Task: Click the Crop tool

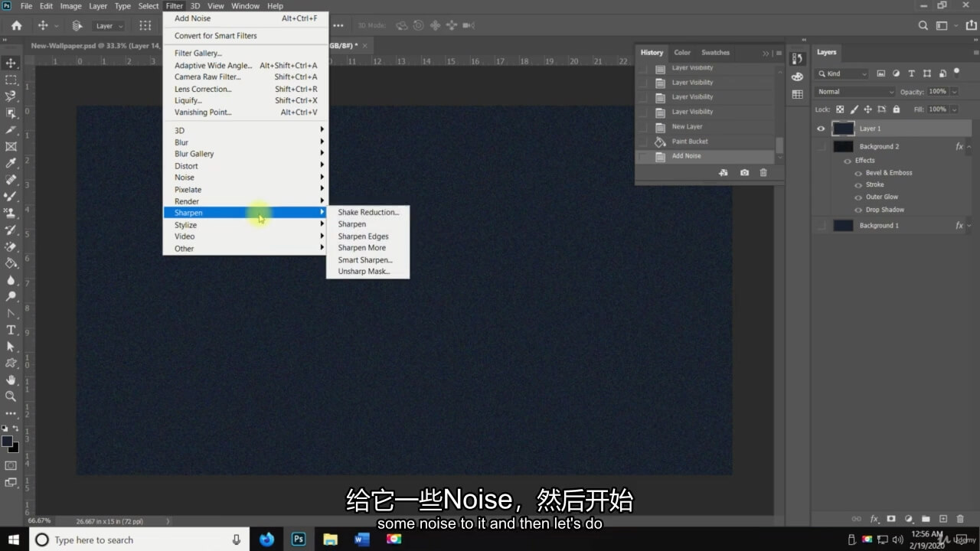Action: (11, 129)
